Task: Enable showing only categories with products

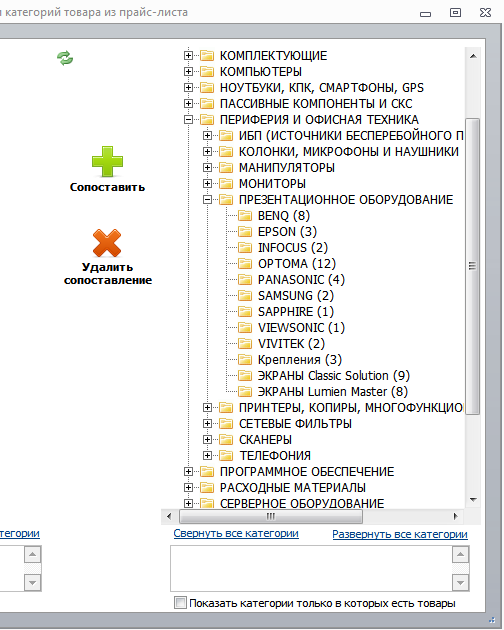Action: 180,603
